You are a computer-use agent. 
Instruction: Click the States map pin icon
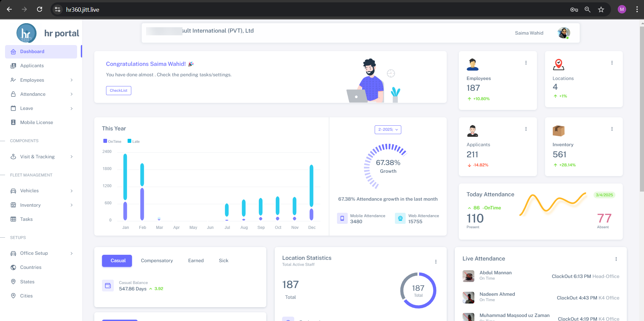pyautogui.click(x=13, y=282)
